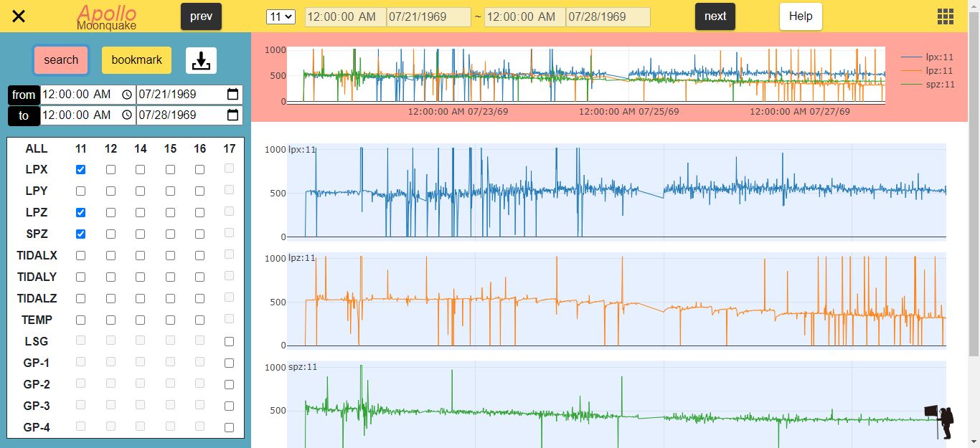Click the download data icon
980x448 pixels.
[x=201, y=60]
